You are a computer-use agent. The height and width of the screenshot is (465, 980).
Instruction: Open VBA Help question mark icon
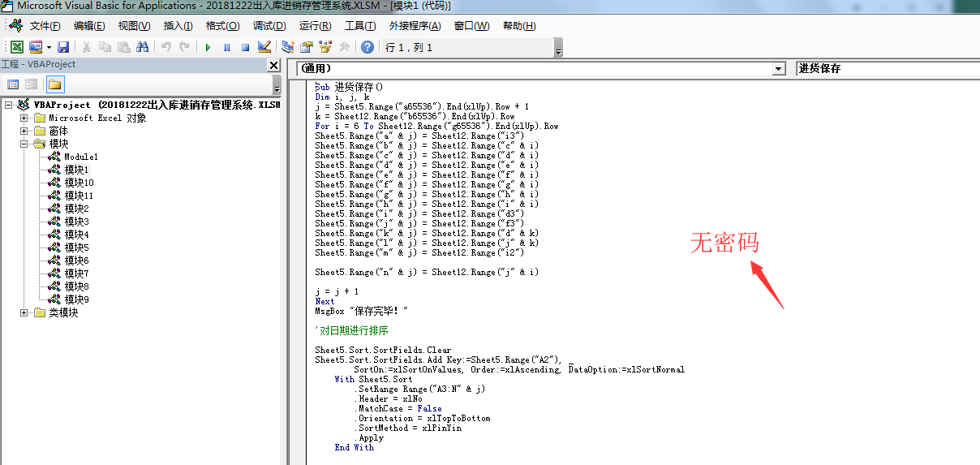pos(367,47)
